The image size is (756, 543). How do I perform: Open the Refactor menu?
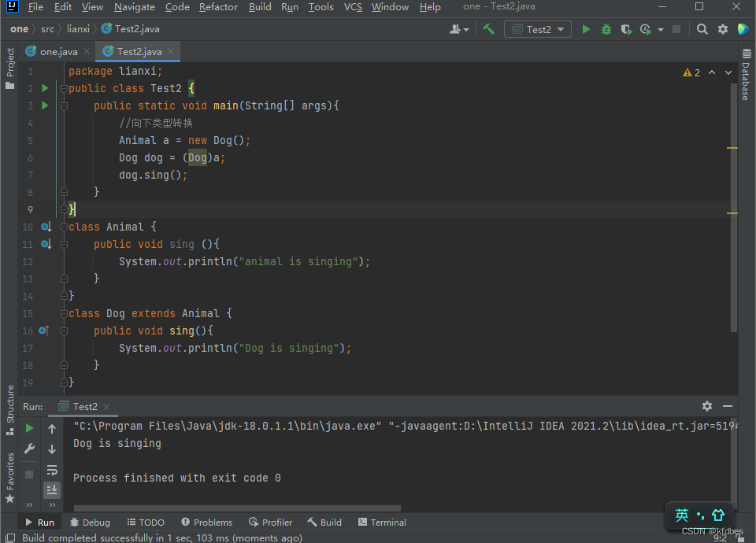tap(218, 7)
